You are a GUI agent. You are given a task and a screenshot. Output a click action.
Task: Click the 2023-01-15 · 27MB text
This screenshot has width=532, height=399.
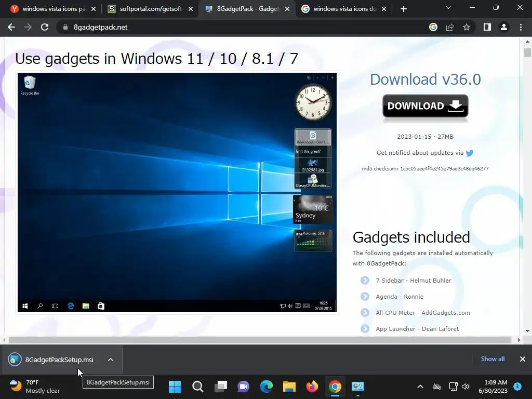pyautogui.click(x=425, y=137)
